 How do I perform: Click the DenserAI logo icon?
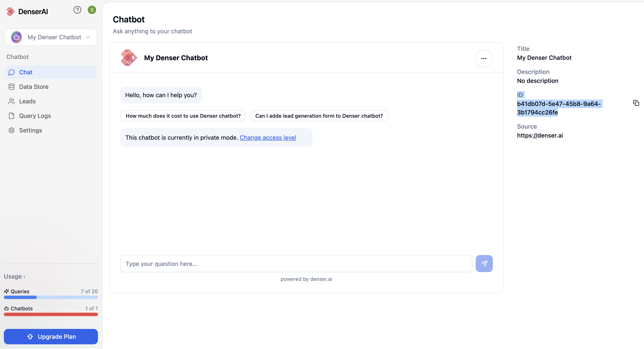[10, 12]
